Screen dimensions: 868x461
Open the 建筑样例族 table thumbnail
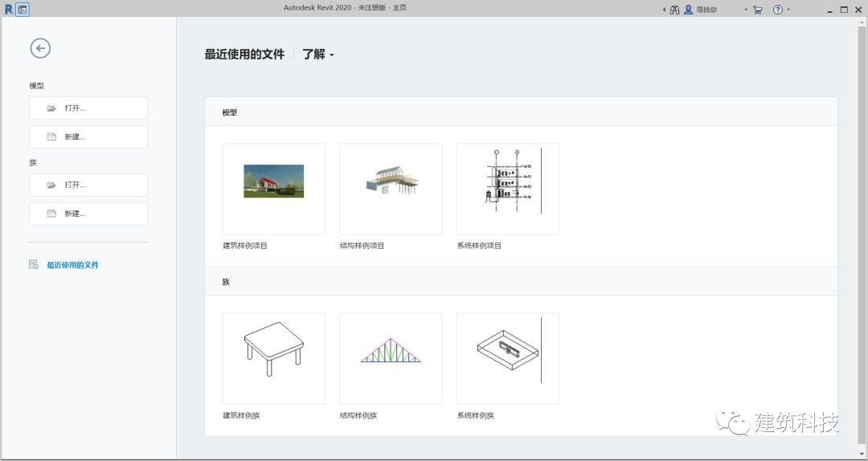click(x=274, y=359)
